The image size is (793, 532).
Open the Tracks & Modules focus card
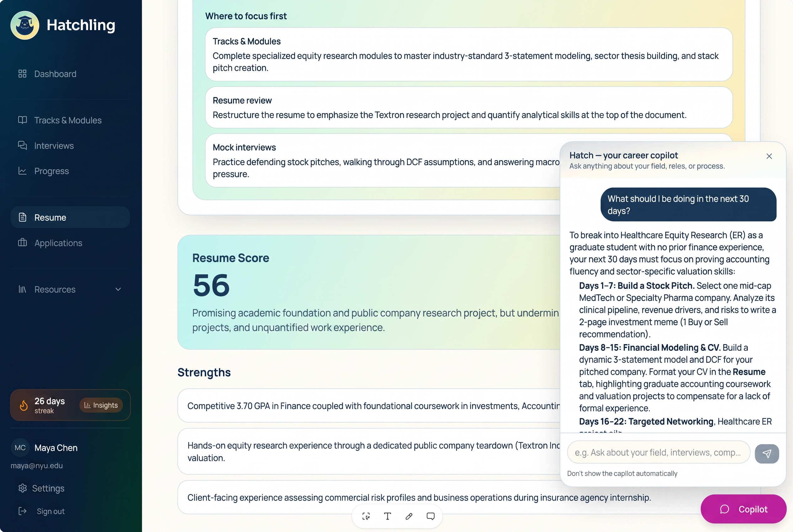click(469, 54)
